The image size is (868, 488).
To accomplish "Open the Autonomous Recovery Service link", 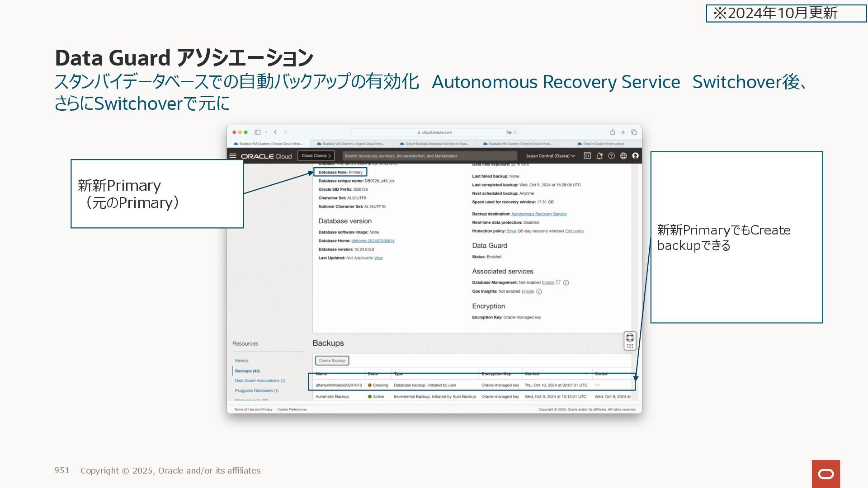I will coord(538,214).
